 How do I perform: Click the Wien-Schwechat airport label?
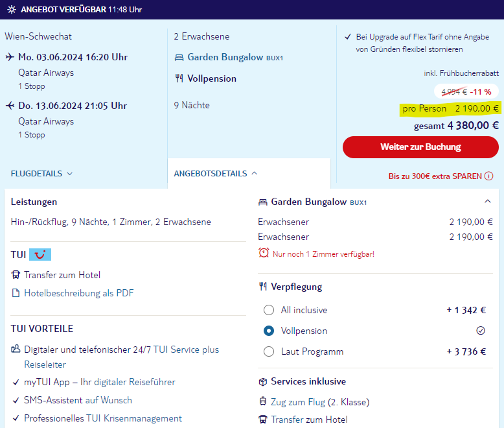(x=38, y=36)
